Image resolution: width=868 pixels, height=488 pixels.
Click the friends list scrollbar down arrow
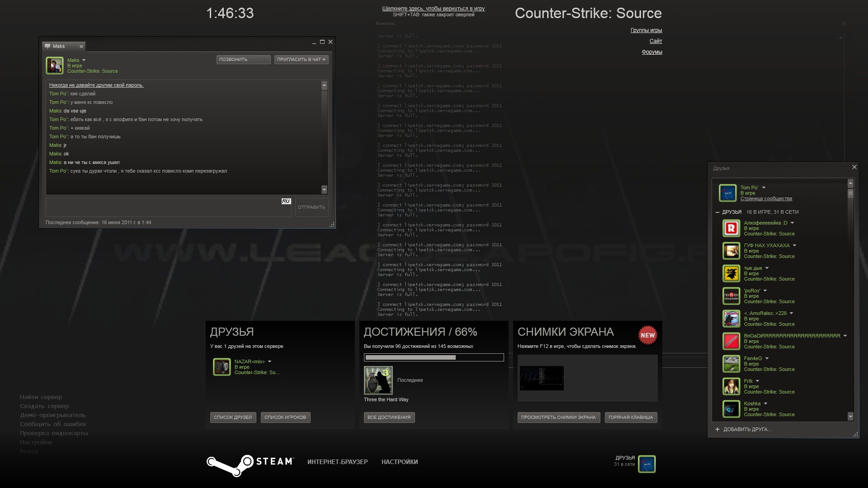click(850, 417)
